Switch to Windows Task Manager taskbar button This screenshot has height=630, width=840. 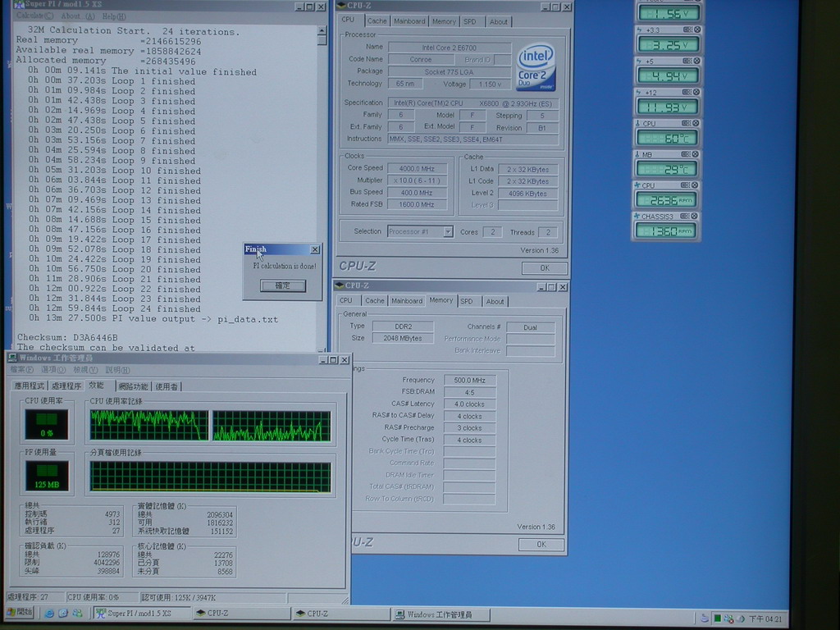coord(441,614)
